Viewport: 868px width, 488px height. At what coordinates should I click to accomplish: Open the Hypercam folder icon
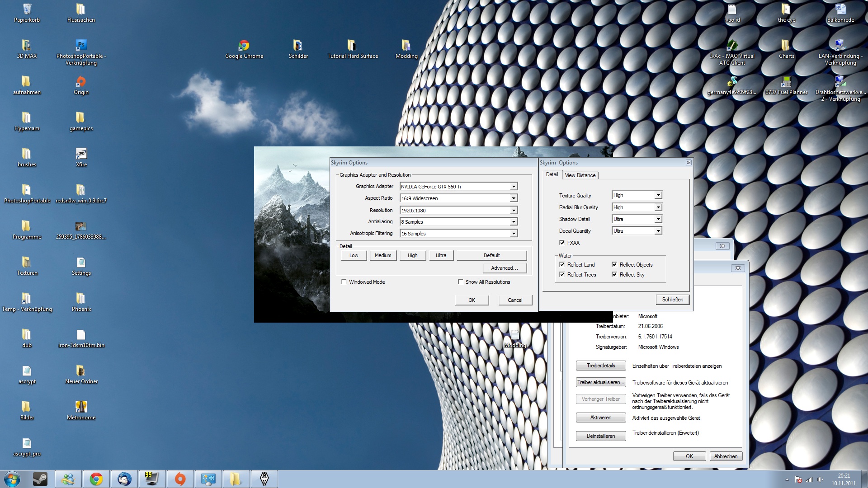tap(27, 121)
